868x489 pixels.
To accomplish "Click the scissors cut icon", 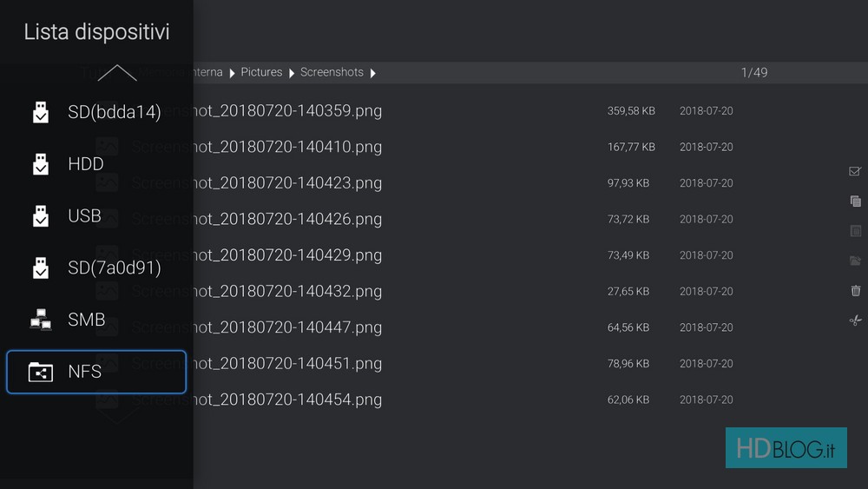I will pyautogui.click(x=855, y=320).
